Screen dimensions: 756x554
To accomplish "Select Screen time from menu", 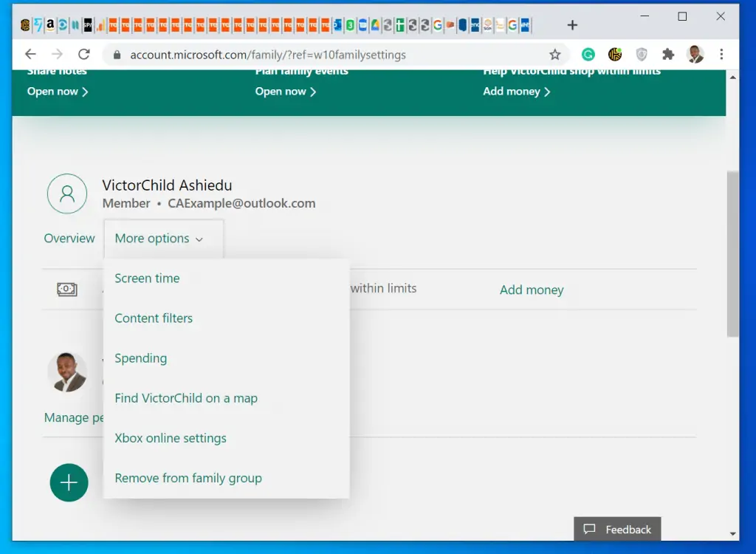I will (147, 278).
